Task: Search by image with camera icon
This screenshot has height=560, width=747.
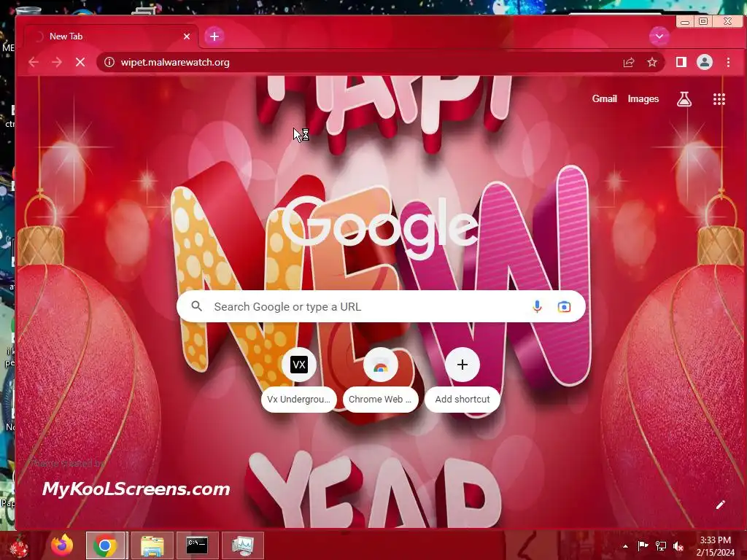Action: (x=564, y=307)
